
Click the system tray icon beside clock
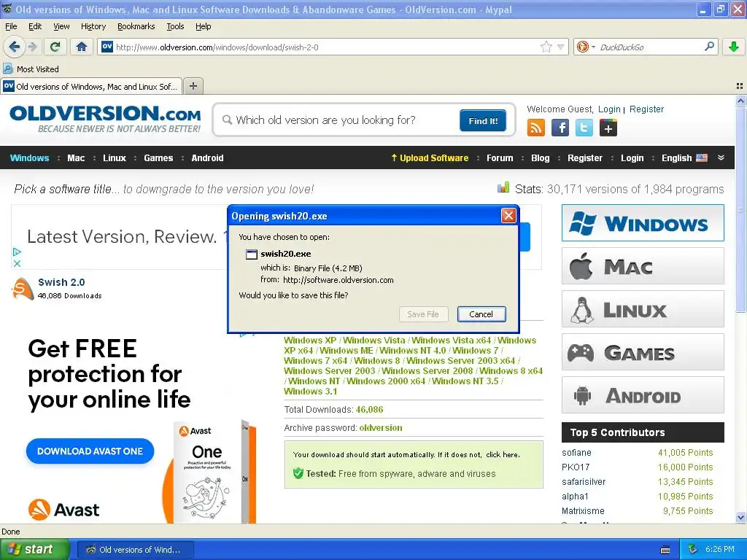[x=692, y=550]
